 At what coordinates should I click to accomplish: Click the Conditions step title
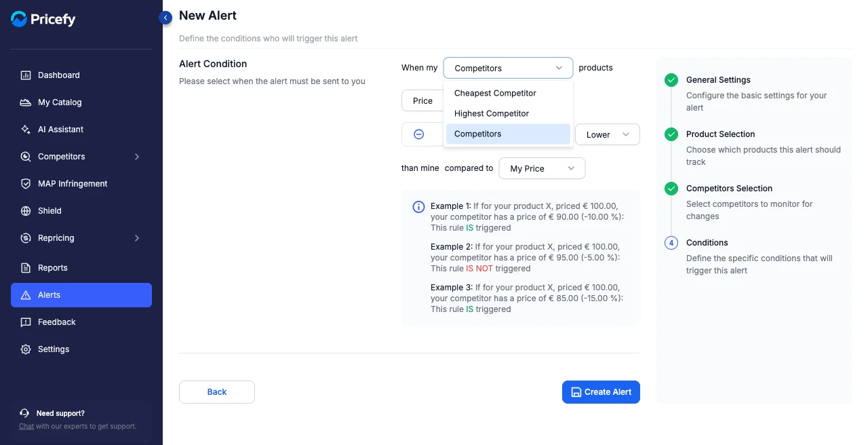click(707, 243)
